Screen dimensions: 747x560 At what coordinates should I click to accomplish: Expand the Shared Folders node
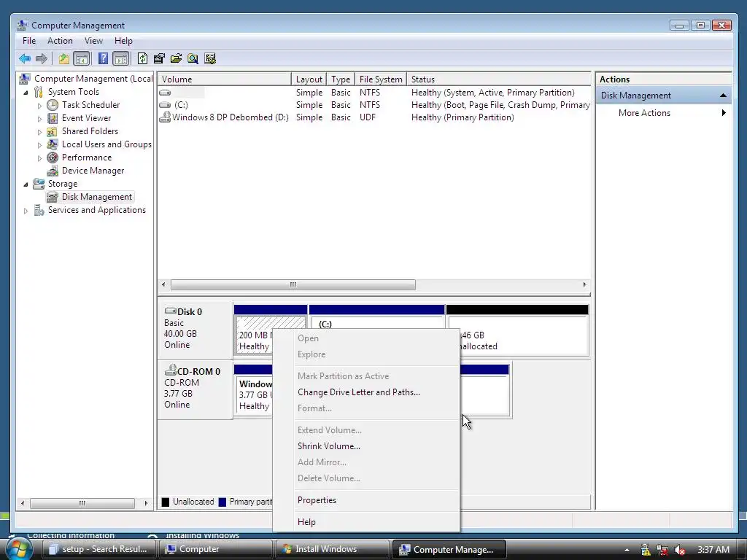[x=39, y=131]
